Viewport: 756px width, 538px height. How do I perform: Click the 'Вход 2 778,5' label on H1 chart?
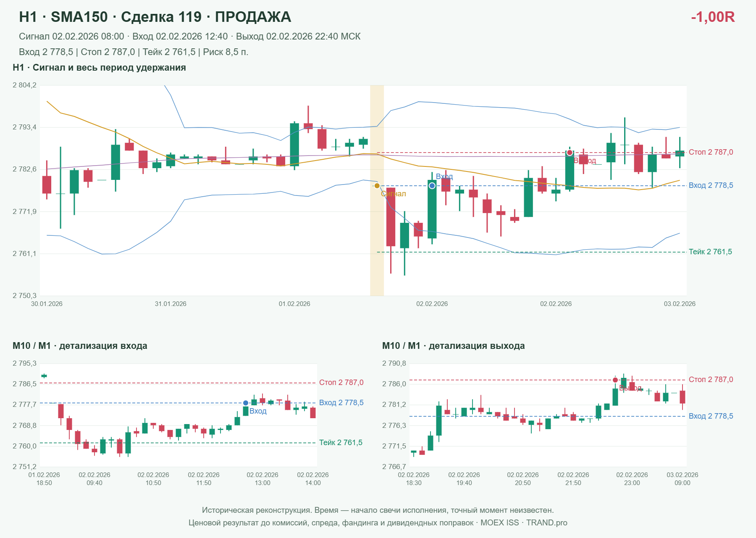(x=711, y=185)
